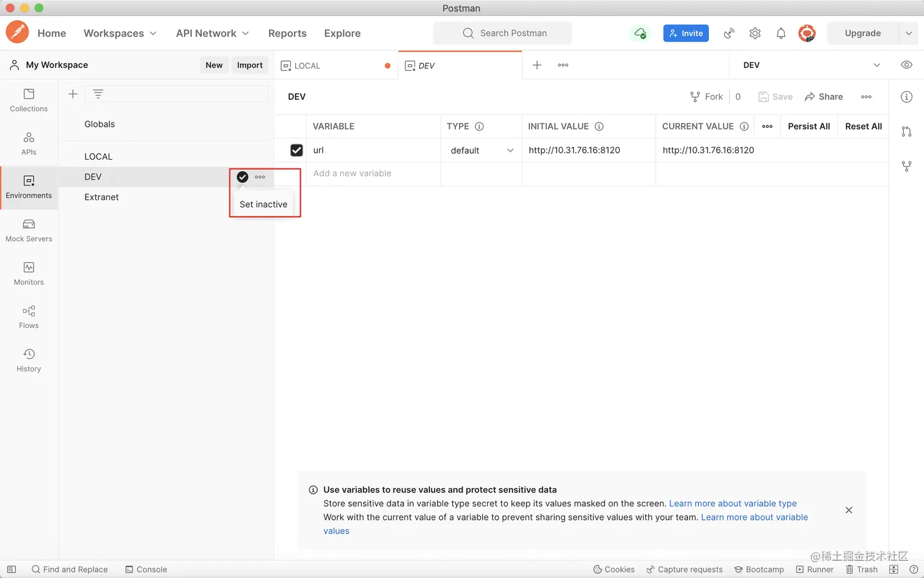Go to the Home menu item
924x578 pixels.
(52, 33)
